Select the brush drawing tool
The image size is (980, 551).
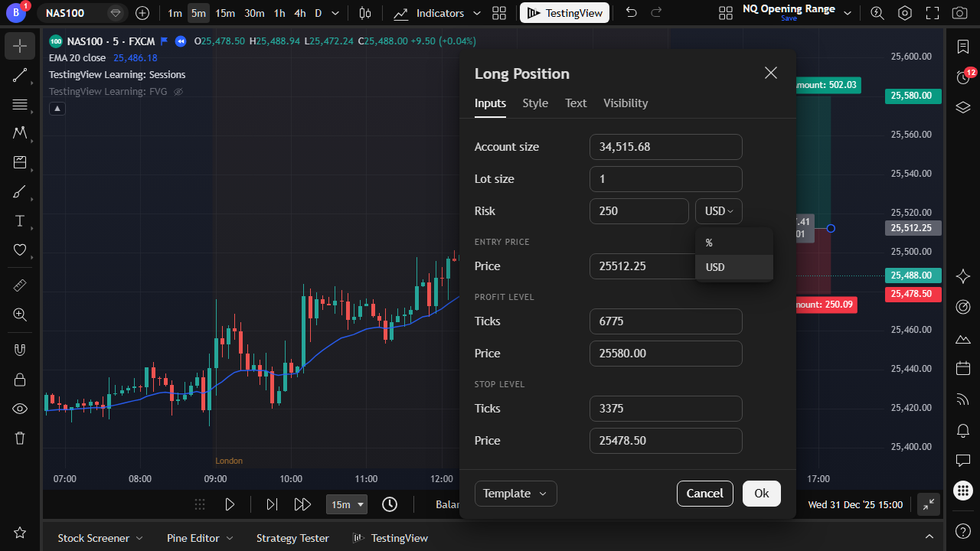[20, 192]
